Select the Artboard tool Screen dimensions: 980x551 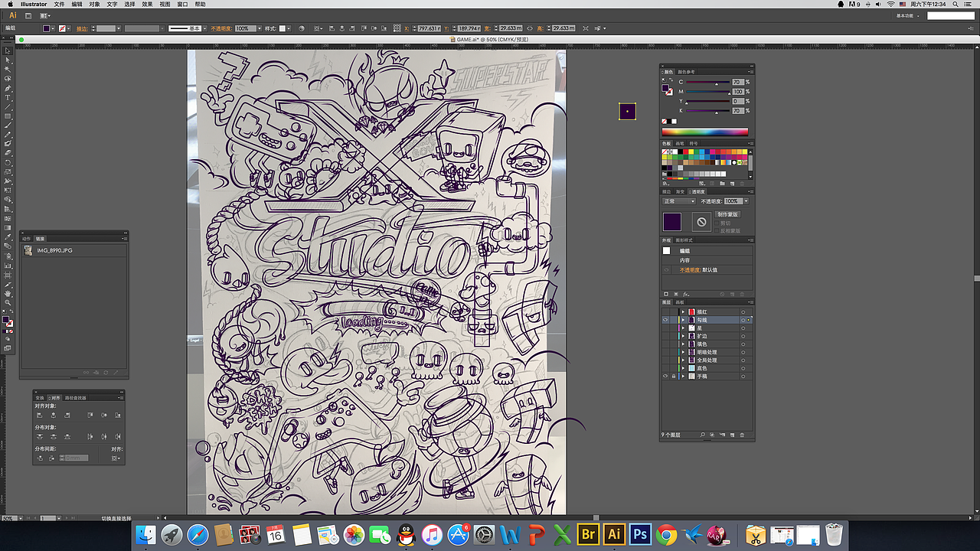coord(8,275)
